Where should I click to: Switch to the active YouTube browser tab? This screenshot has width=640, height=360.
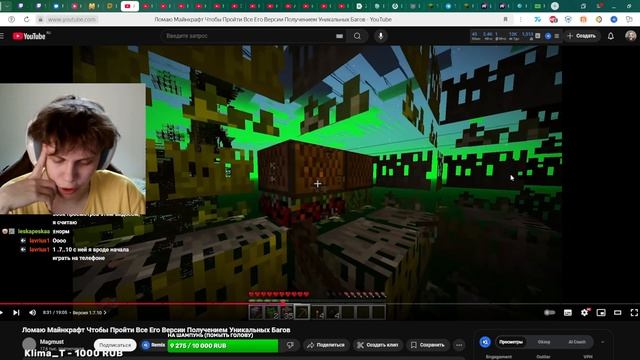pos(130,6)
